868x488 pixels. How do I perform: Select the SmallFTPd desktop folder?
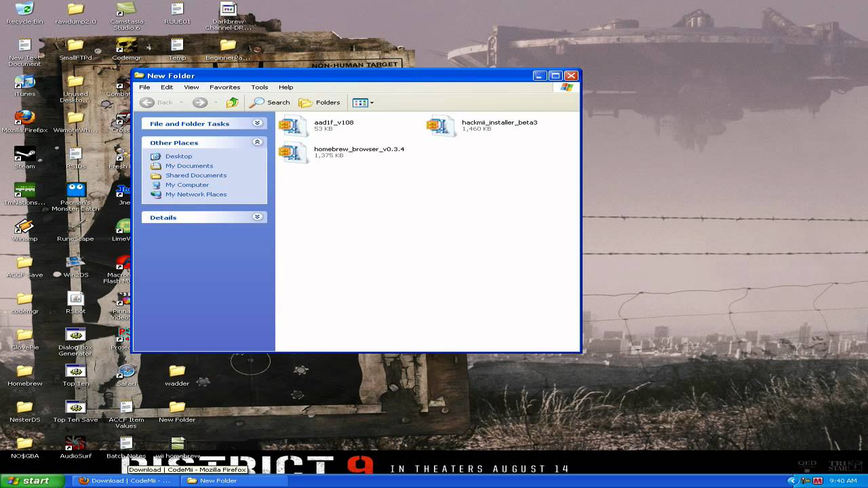point(75,49)
